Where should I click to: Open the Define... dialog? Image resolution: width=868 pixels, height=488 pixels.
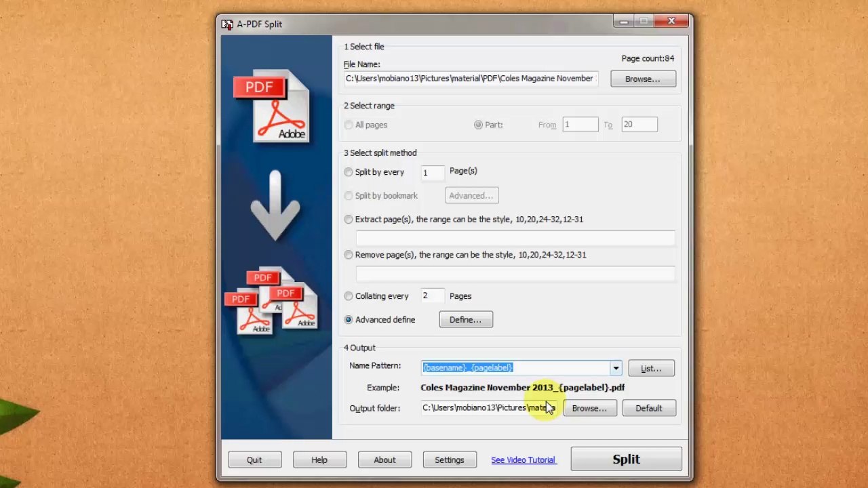(465, 320)
